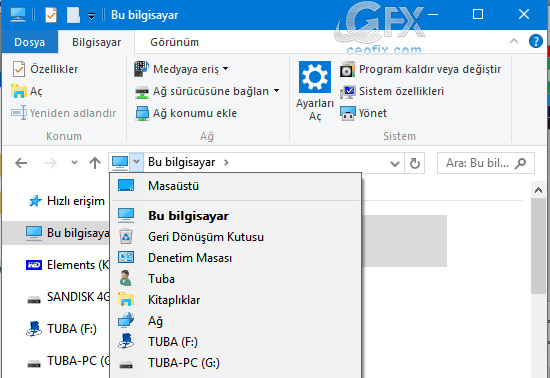Switch to the Bilgisayar ribbon tab
The image size is (550, 378).
click(x=96, y=42)
